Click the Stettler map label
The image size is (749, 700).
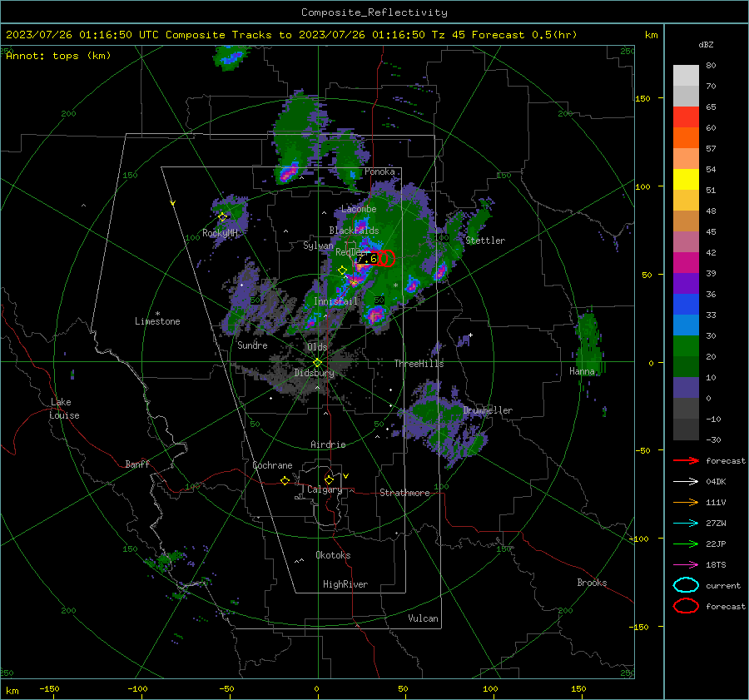point(485,241)
